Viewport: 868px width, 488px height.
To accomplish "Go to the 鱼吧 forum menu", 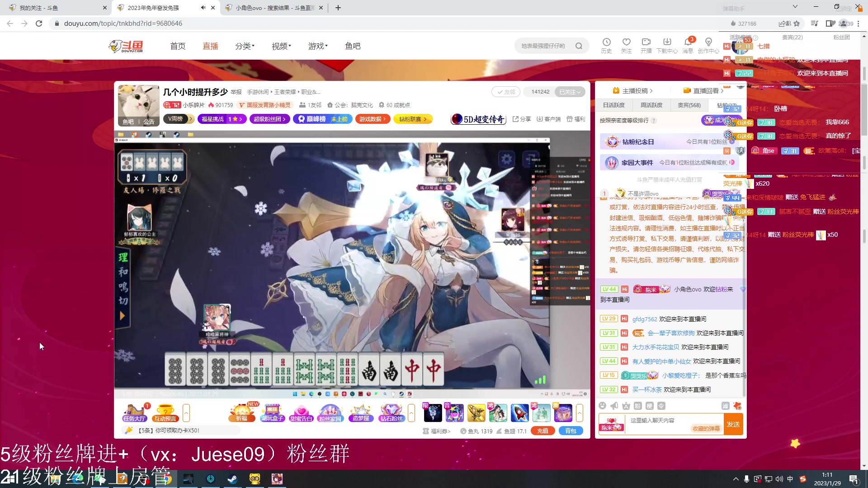I will point(353,46).
